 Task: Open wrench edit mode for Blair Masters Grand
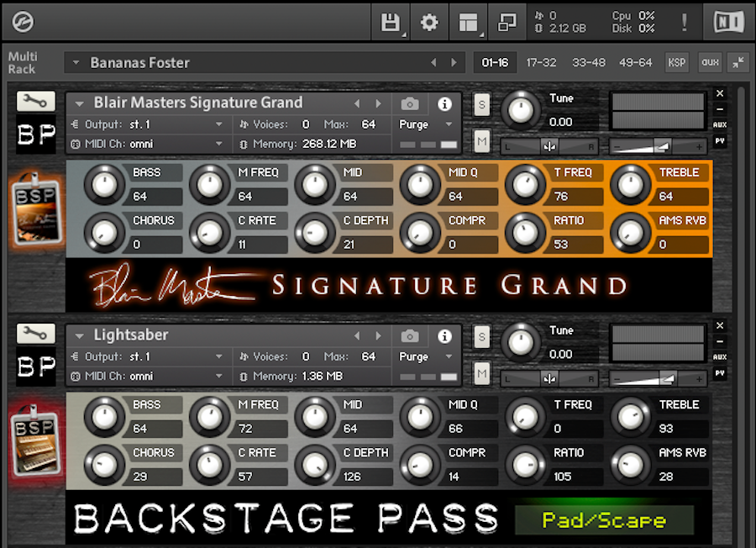point(35,102)
